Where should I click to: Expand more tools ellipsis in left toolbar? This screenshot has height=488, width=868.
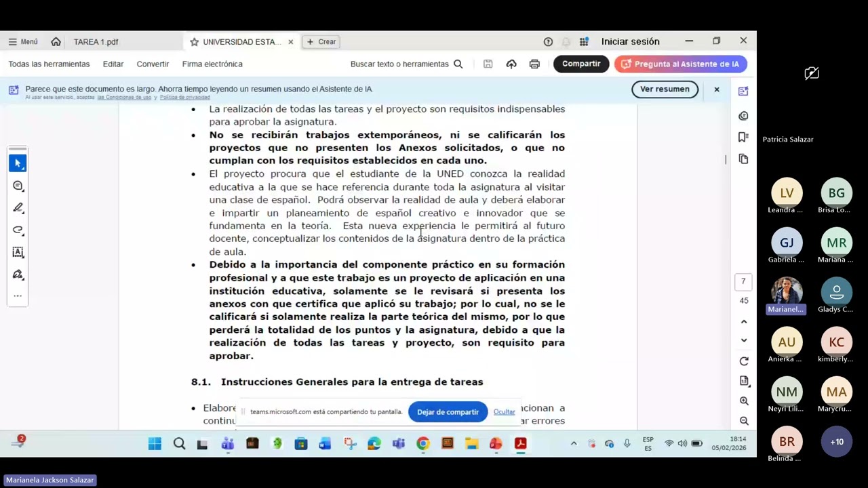click(x=18, y=296)
